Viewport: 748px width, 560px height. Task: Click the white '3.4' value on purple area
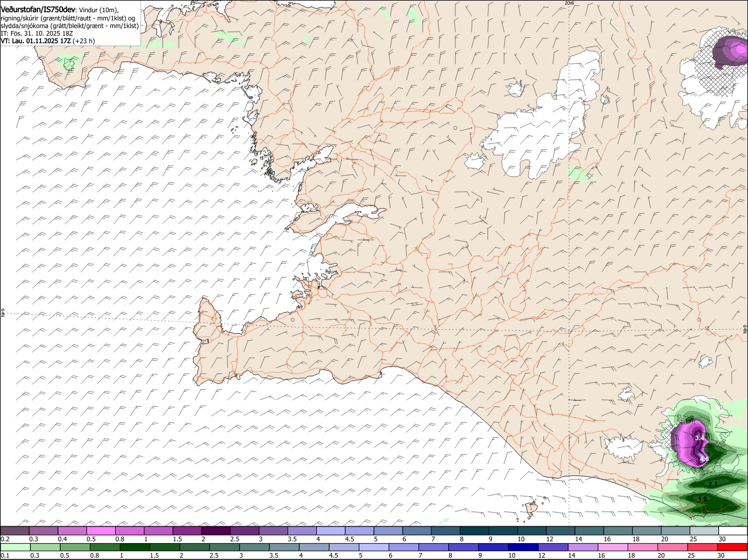(699, 437)
